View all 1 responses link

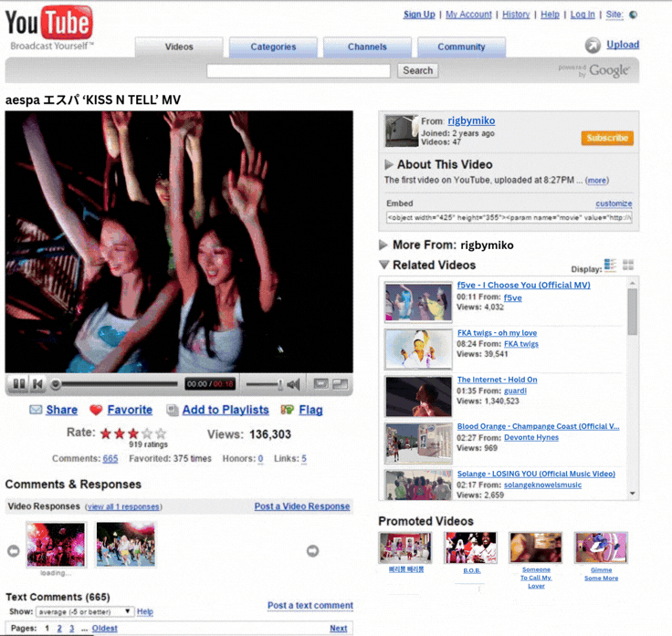(x=123, y=506)
